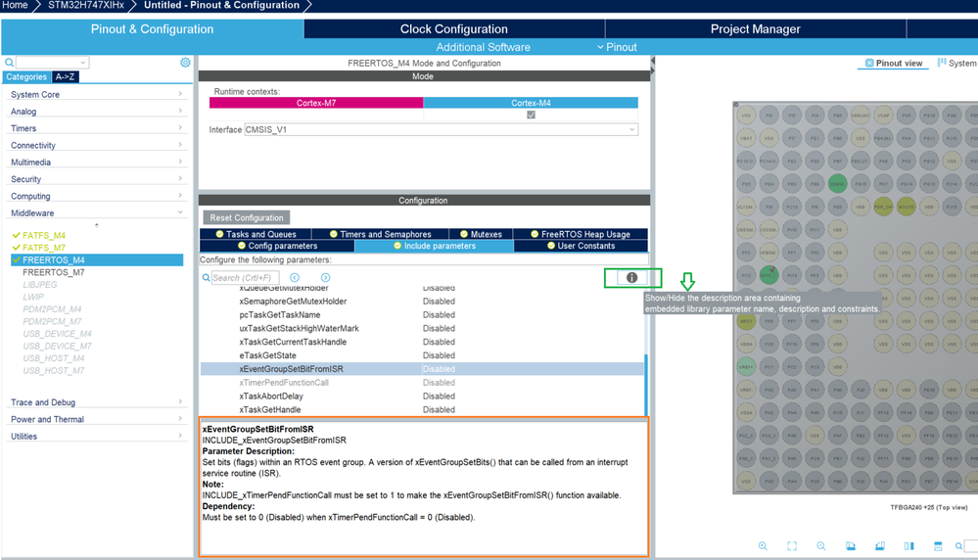Viewport: 978px width, 560px height.
Task: Switch to System view
Action: (x=957, y=63)
